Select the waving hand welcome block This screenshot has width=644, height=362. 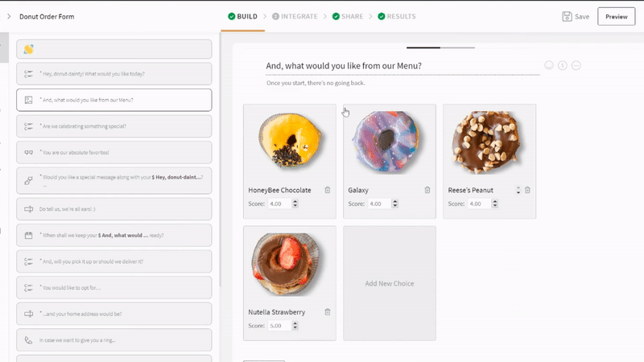[114, 49]
